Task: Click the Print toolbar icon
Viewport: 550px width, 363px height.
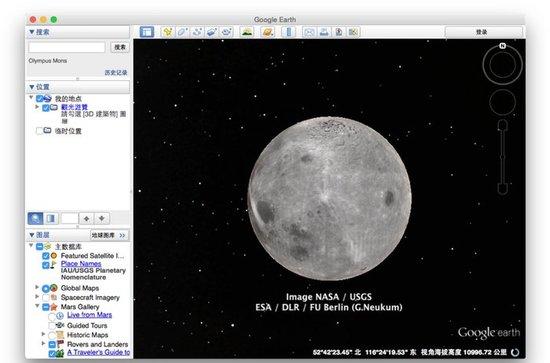Action: [x=324, y=32]
